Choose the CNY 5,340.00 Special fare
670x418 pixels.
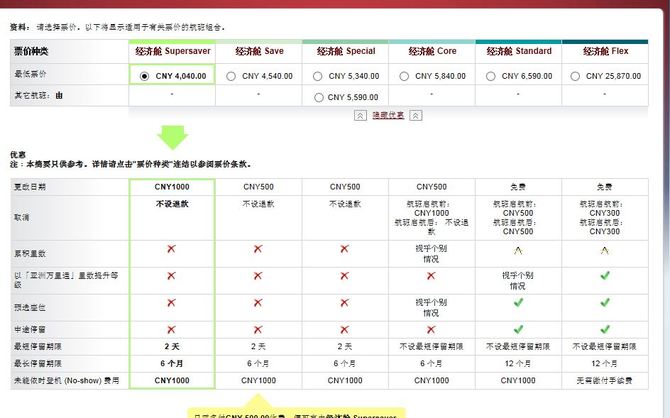317,76
